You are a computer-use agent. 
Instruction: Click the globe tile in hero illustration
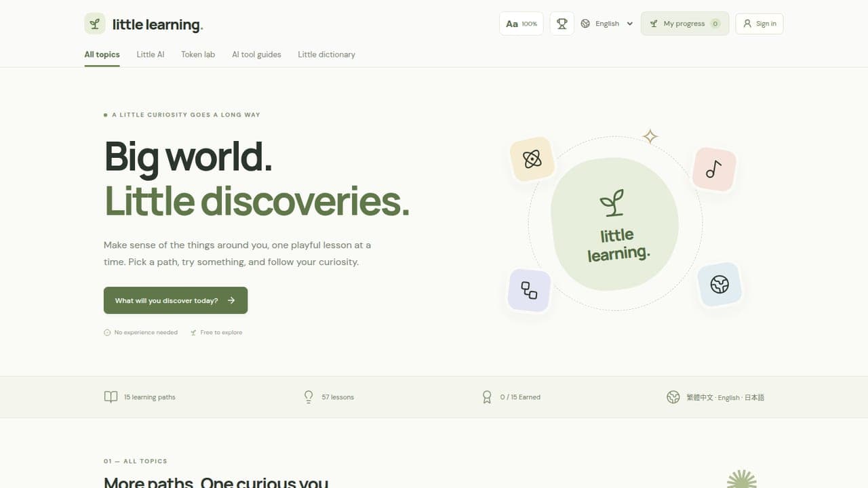[719, 284]
